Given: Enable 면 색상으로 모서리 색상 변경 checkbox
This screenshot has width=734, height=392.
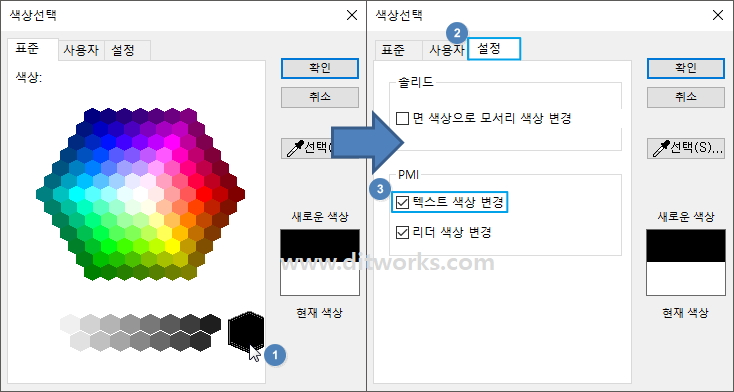Looking at the screenshot, I should click(402, 118).
